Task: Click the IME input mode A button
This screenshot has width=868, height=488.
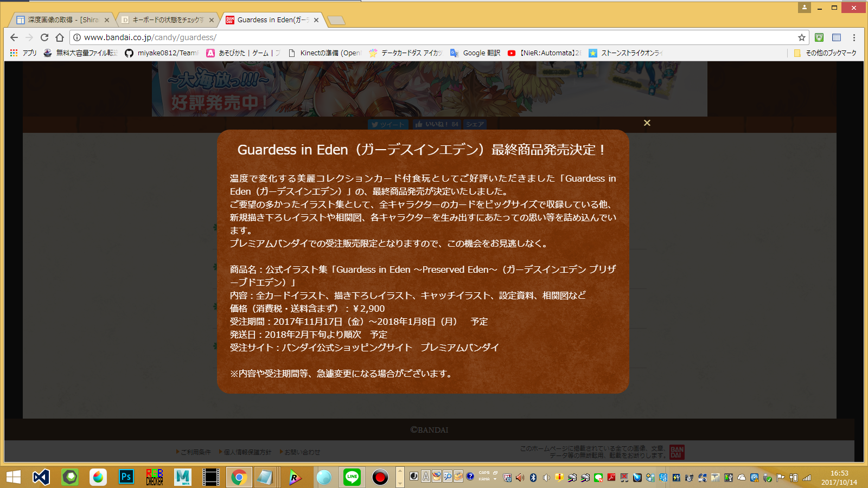Action: coord(426,477)
